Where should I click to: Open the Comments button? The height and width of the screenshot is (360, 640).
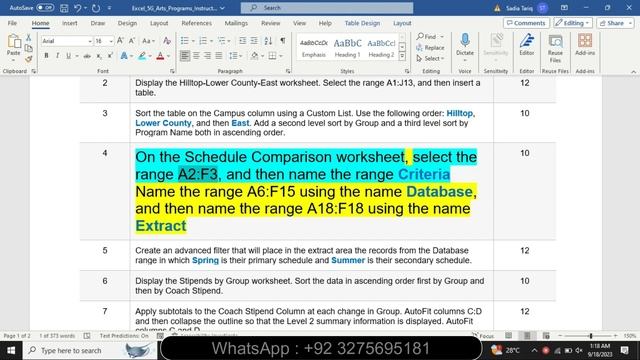tap(526, 23)
